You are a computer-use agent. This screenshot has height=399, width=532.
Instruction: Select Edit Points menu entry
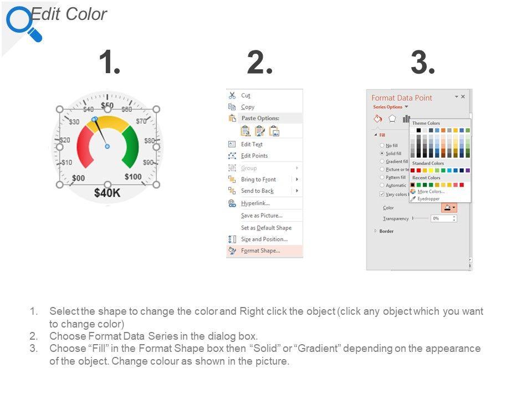254,156
